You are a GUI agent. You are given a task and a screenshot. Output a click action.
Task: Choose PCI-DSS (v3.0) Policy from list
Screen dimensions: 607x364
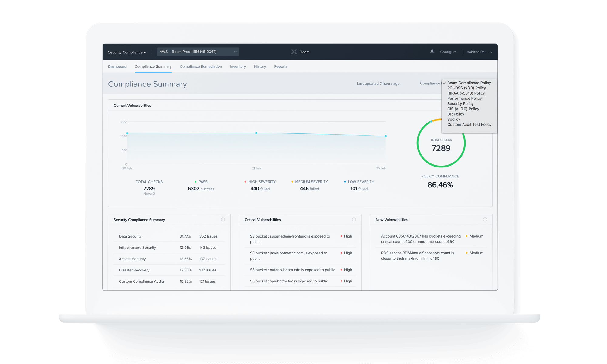[x=466, y=88]
